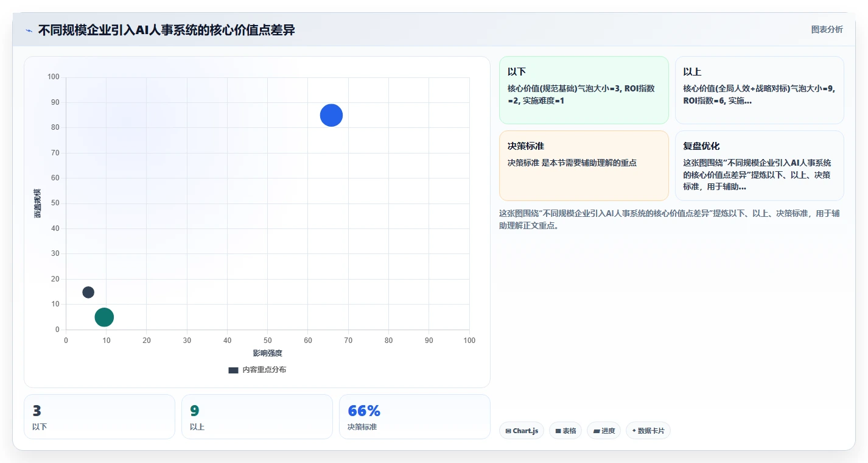The width and height of the screenshot is (868, 463).
Task: Select the 表格 tag
Action: pyautogui.click(x=565, y=431)
